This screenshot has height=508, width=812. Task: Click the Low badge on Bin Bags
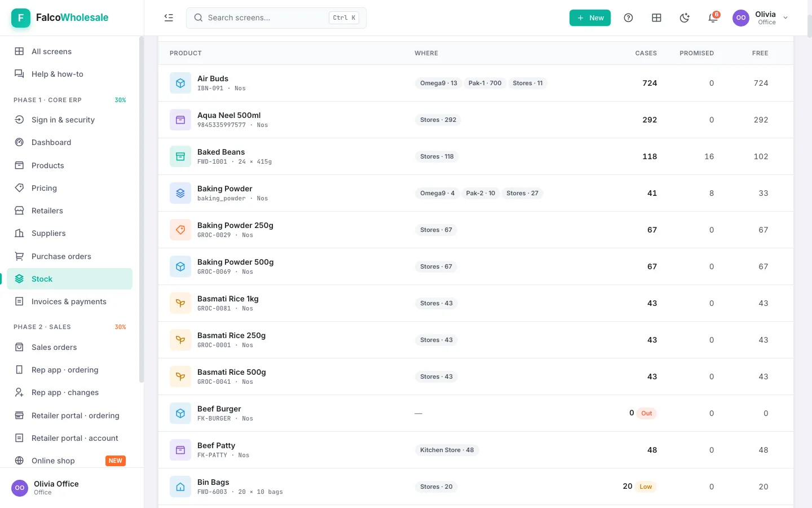pyautogui.click(x=646, y=487)
